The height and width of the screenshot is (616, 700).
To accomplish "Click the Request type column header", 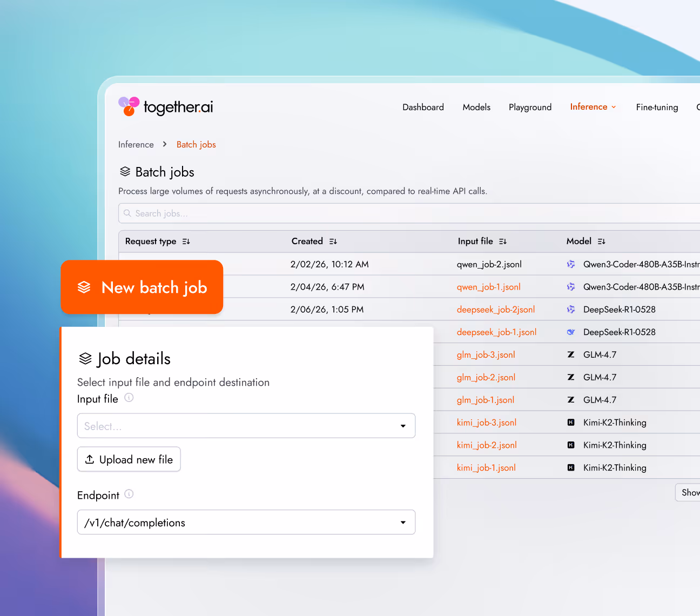I will point(151,242).
